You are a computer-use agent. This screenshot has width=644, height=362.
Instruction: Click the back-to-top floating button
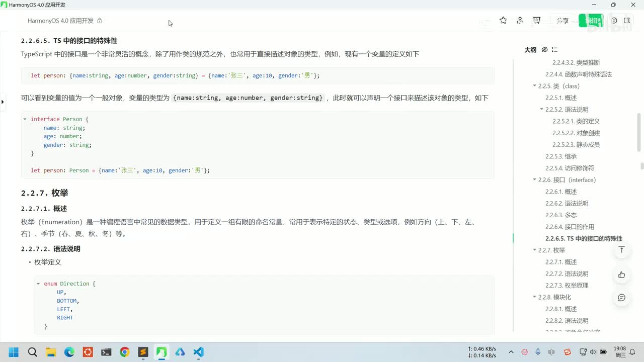pos(622,250)
